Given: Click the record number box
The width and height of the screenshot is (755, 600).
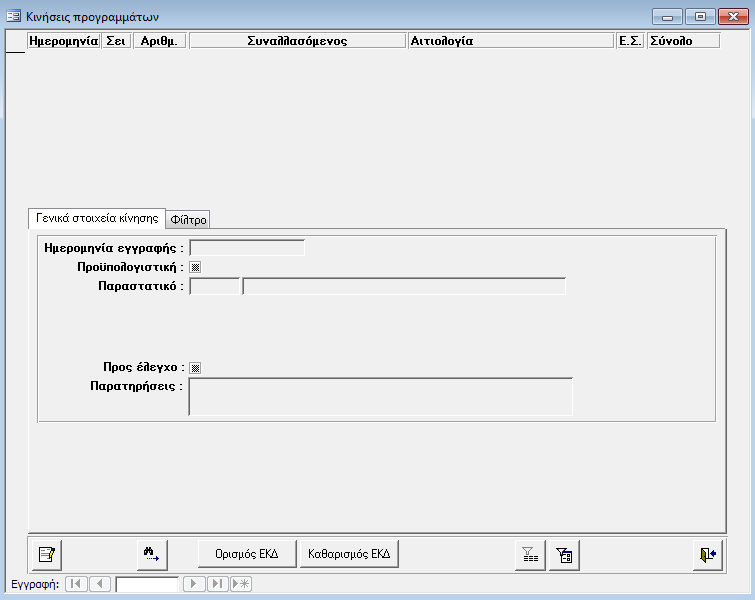Looking at the screenshot, I should 147,584.
